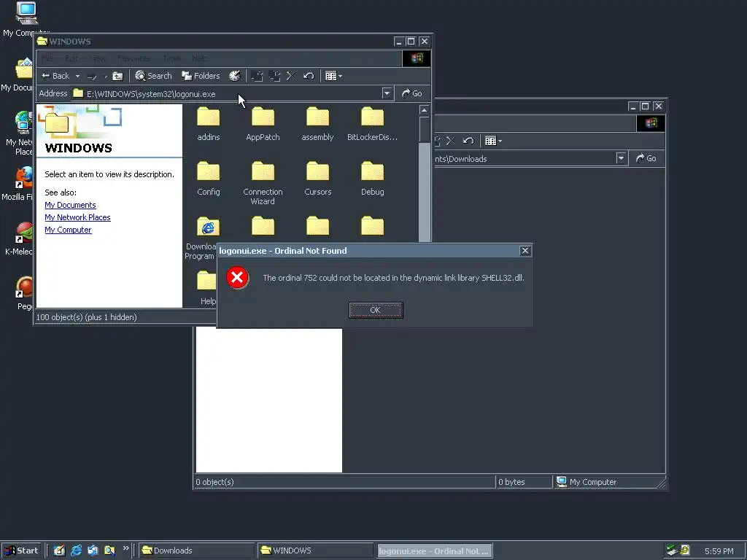Viewport: 747px width, 560px height.
Task: Click the first Quick Launch icon beside Start
Action: click(x=59, y=551)
